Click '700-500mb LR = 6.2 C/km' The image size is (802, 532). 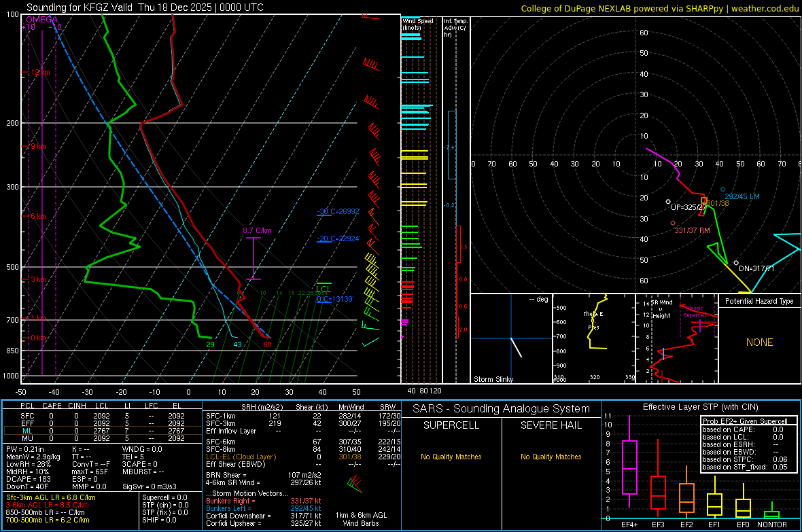48,520
